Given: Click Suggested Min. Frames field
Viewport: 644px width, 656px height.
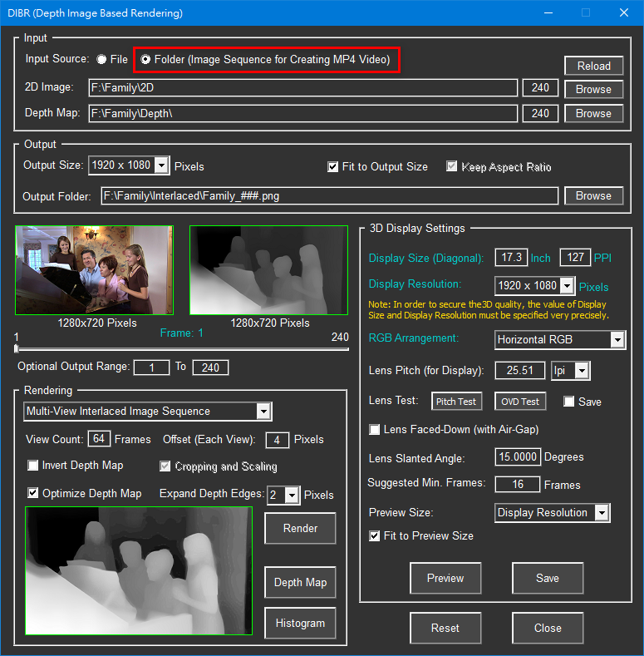Looking at the screenshot, I should point(518,485).
